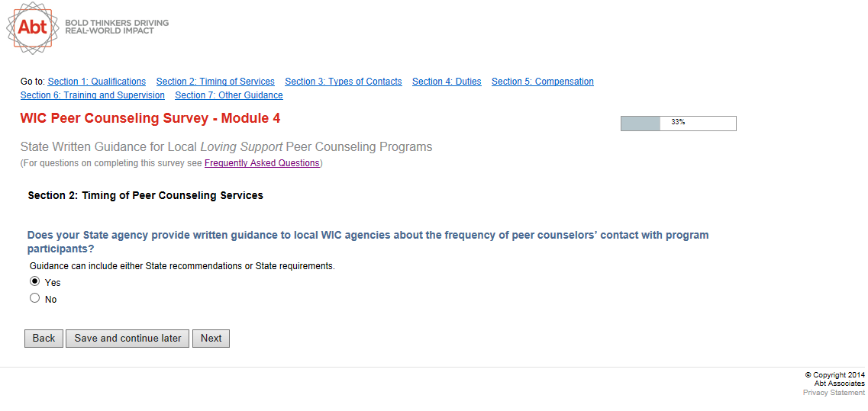868x411 pixels.
Task: Open the Frequently Asked Questions link
Action: pos(262,163)
